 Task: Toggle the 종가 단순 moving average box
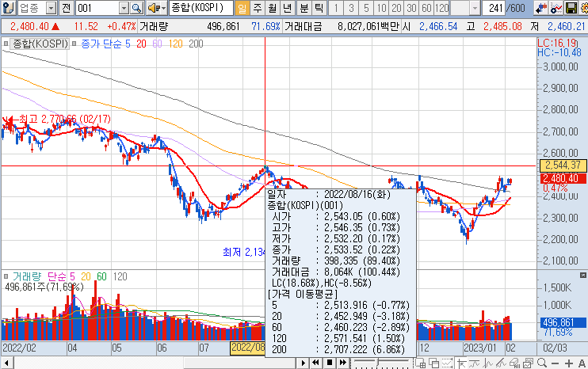coord(74,44)
